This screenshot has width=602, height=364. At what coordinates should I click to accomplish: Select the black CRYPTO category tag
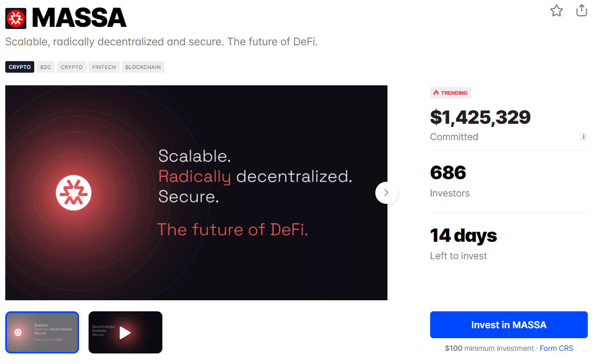(x=20, y=67)
